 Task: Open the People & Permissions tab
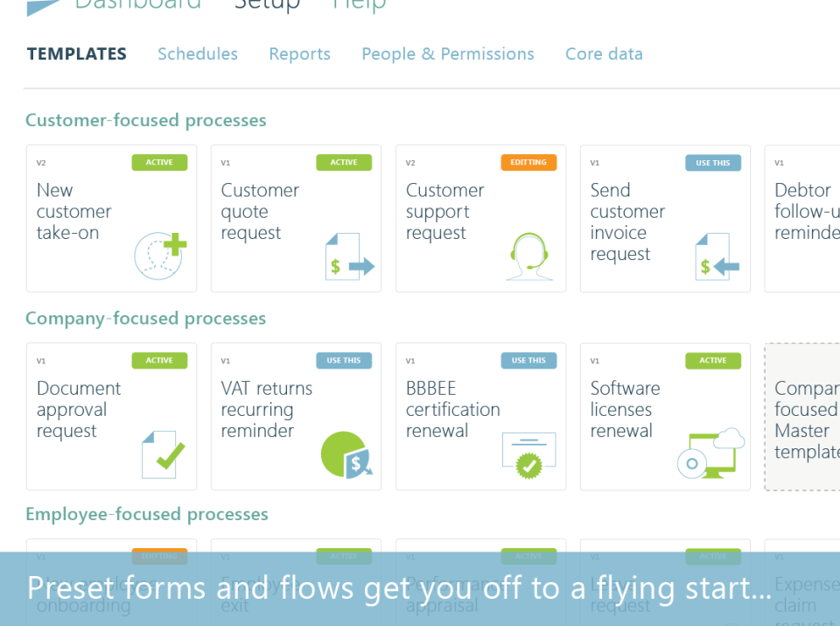click(x=447, y=53)
